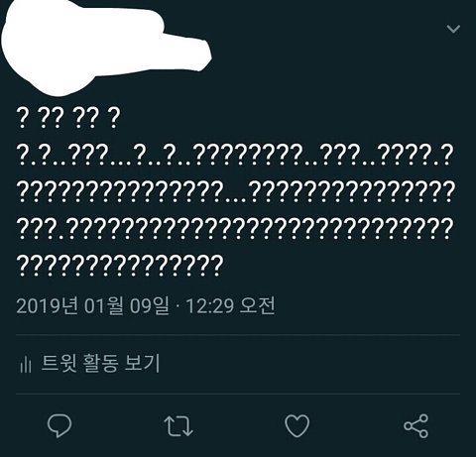This screenshot has height=457, width=476.
Task: Like the tweet with the heart icon
Action: click(297, 425)
